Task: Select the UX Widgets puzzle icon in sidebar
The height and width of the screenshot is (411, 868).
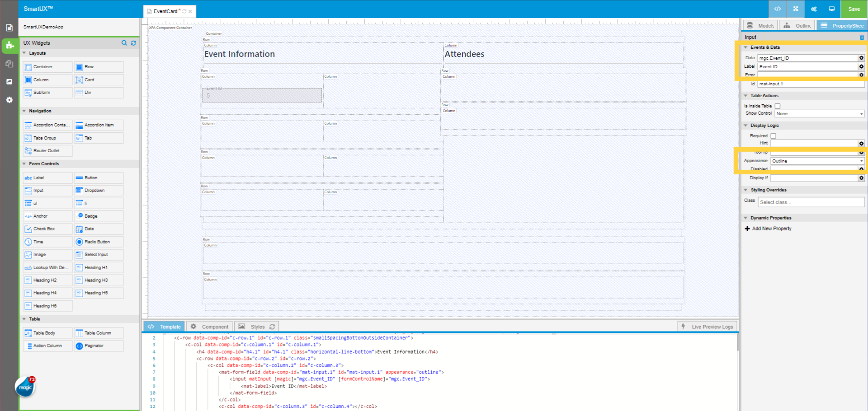Action: pos(9,45)
